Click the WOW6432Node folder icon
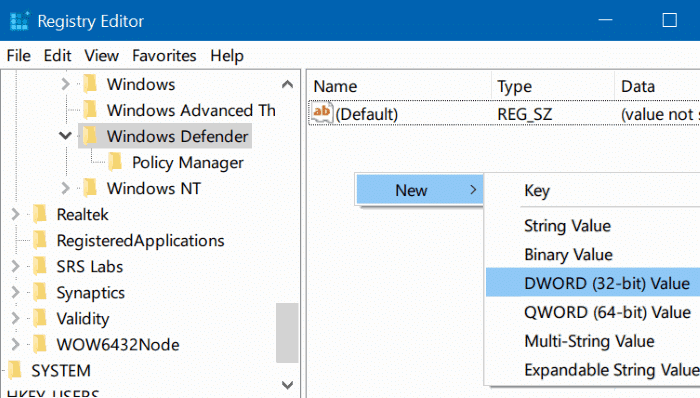The width and height of the screenshot is (700, 398). coord(40,344)
